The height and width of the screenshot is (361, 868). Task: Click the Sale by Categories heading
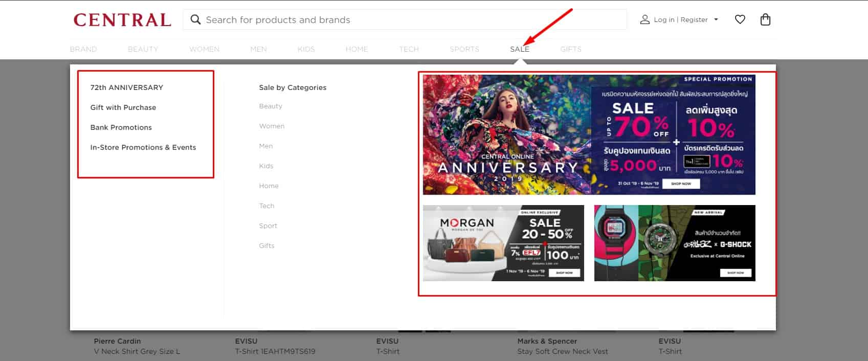(x=293, y=87)
